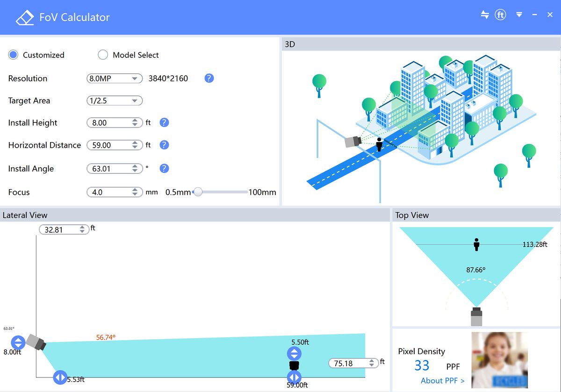The image size is (561, 392).
Task: Click the Install Height stepper arrows
Action: pyautogui.click(x=135, y=122)
